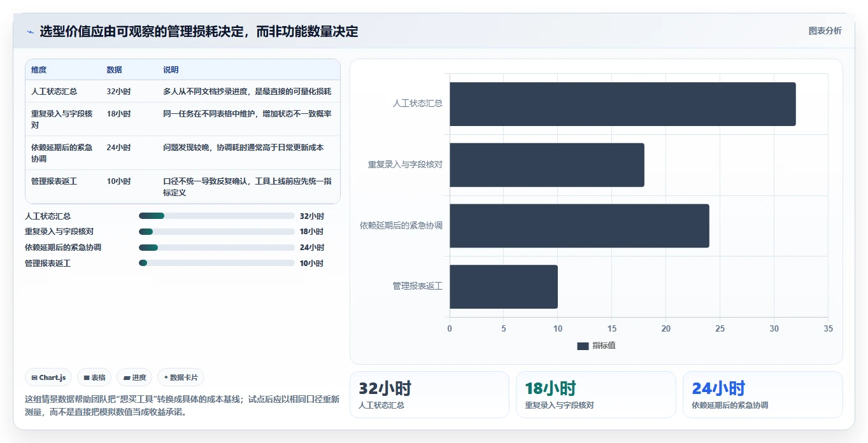Open the 24小时 依赖延期后的紧急协调 data card
Screen dimensions: 868x443
tap(762, 395)
